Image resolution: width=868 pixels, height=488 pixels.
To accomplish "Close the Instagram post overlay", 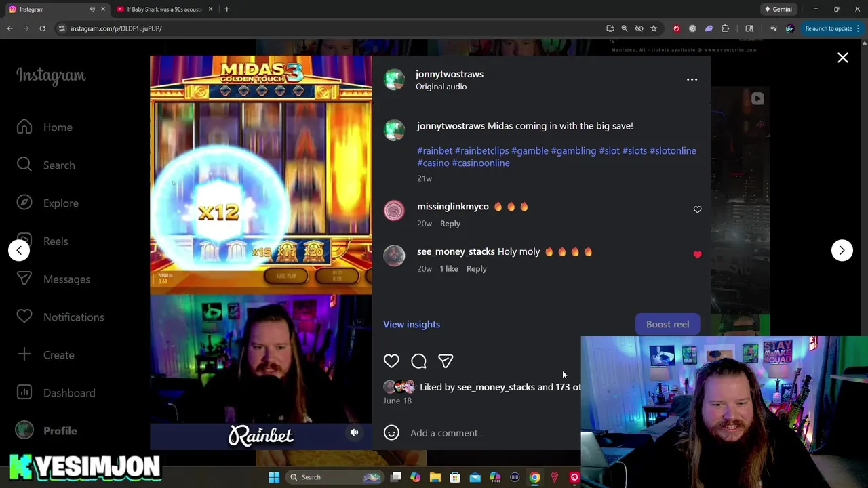I will click(x=842, y=58).
